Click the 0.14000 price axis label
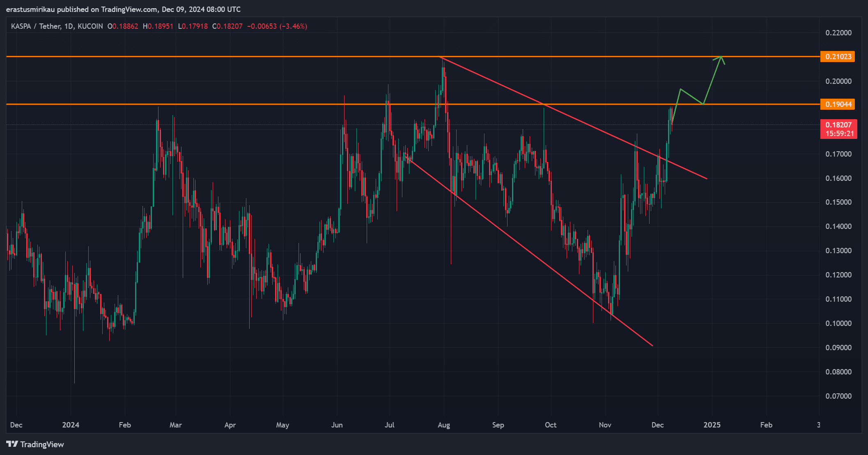The image size is (868, 455). (x=838, y=226)
